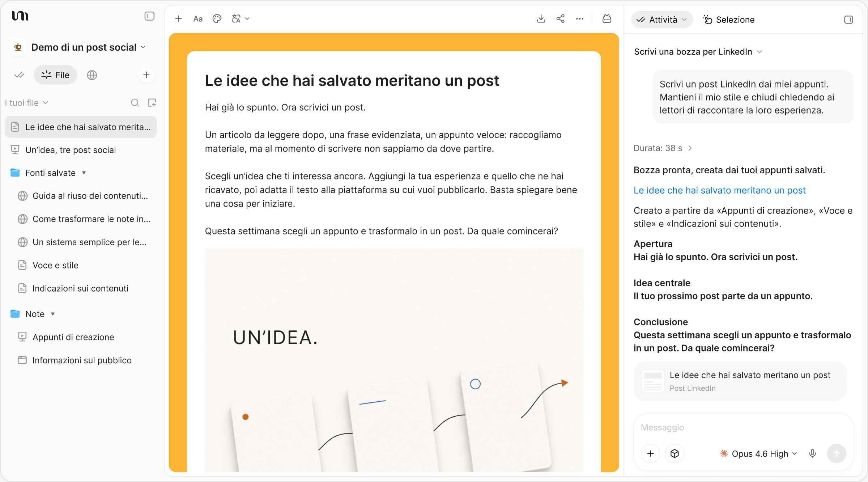Click the globe icon beside Guida al riuso
868x482 pixels.
click(23, 196)
